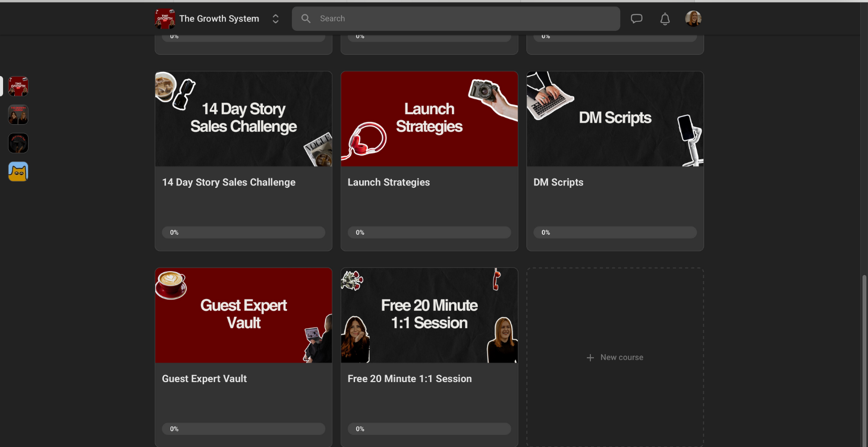868x447 pixels.
Task: Select the yellow cat community icon in sidebar
Action: click(18, 172)
